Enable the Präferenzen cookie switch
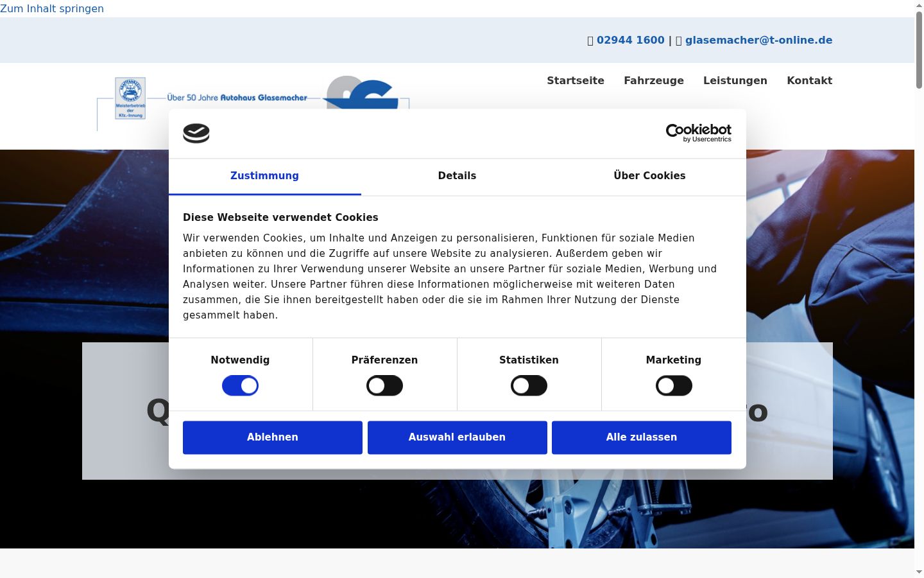924x578 pixels. click(384, 386)
